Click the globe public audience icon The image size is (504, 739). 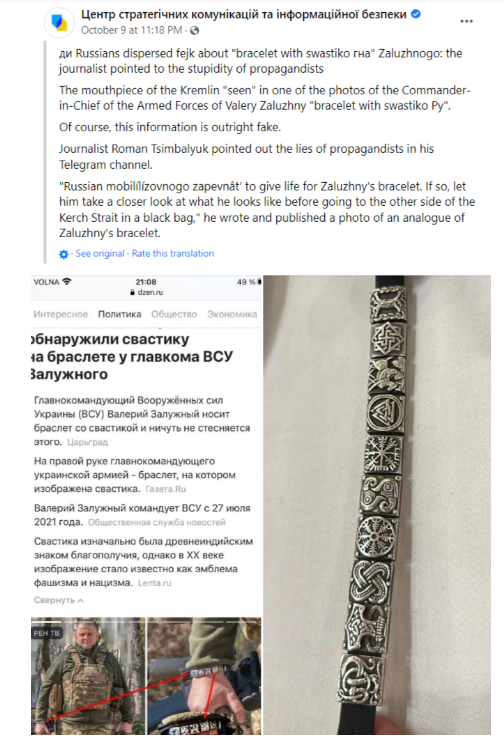click(194, 31)
